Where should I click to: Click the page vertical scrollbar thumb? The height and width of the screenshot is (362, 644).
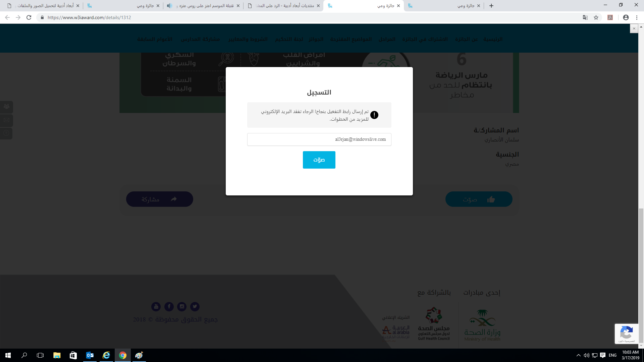click(641, 275)
